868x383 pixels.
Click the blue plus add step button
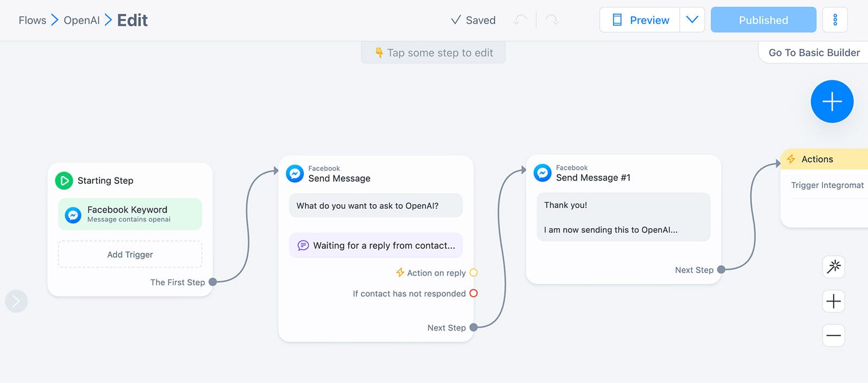click(832, 101)
